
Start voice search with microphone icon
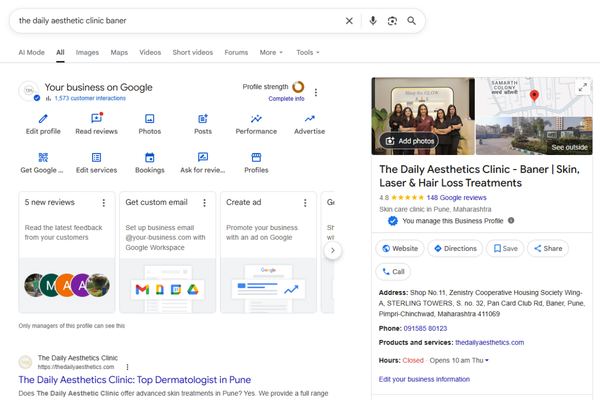pyautogui.click(x=373, y=20)
